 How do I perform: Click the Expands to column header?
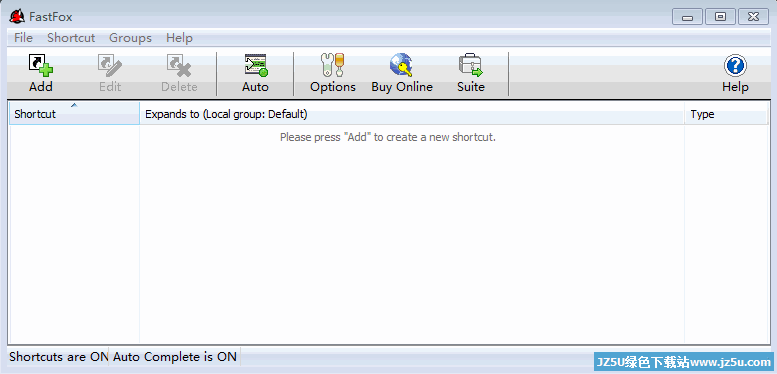click(412, 114)
